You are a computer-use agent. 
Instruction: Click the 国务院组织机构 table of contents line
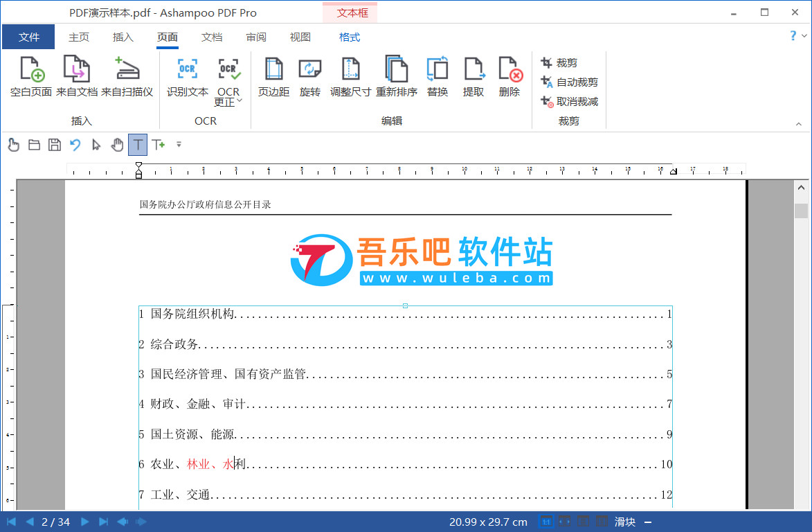click(405, 314)
